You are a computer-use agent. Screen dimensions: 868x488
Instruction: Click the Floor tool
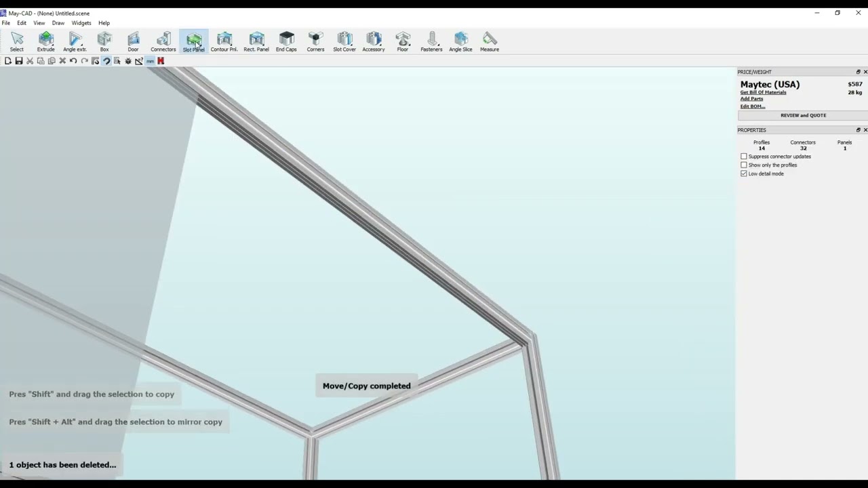coord(403,42)
